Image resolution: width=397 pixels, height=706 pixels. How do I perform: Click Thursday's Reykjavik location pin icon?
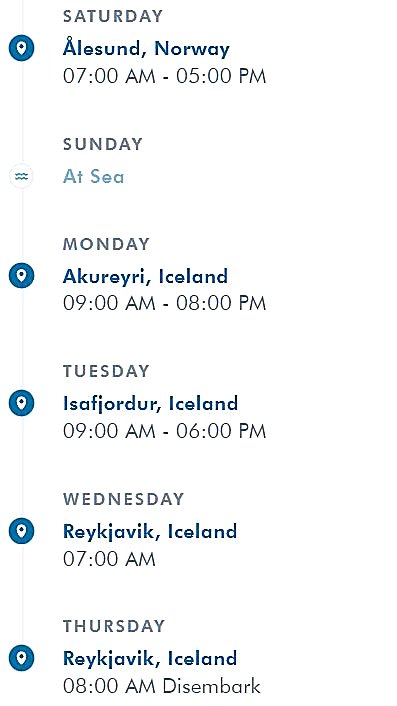(x=21, y=658)
